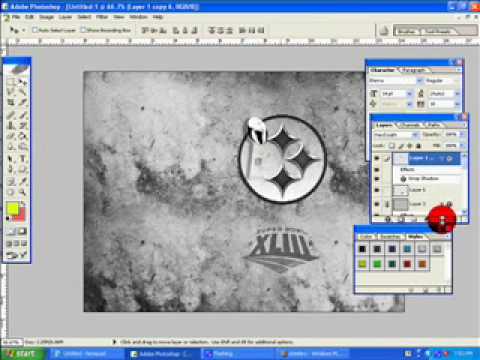Open the tracking dropdown in Character panel
The height and width of the screenshot is (360, 480).
click(x=457, y=104)
